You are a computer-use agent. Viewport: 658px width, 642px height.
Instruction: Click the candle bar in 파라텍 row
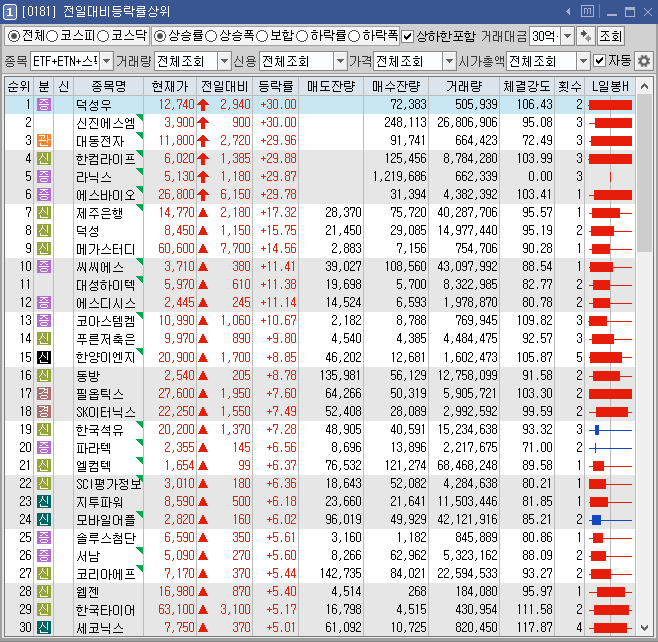[x=610, y=448]
